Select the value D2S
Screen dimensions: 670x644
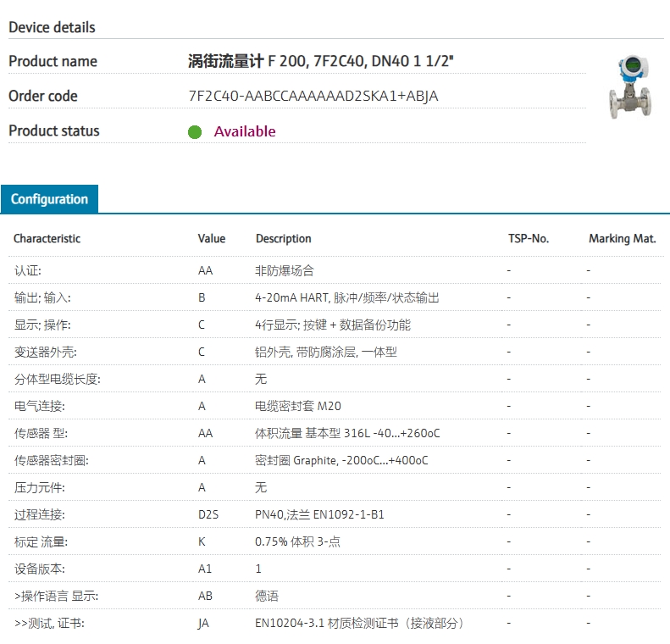click(208, 514)
